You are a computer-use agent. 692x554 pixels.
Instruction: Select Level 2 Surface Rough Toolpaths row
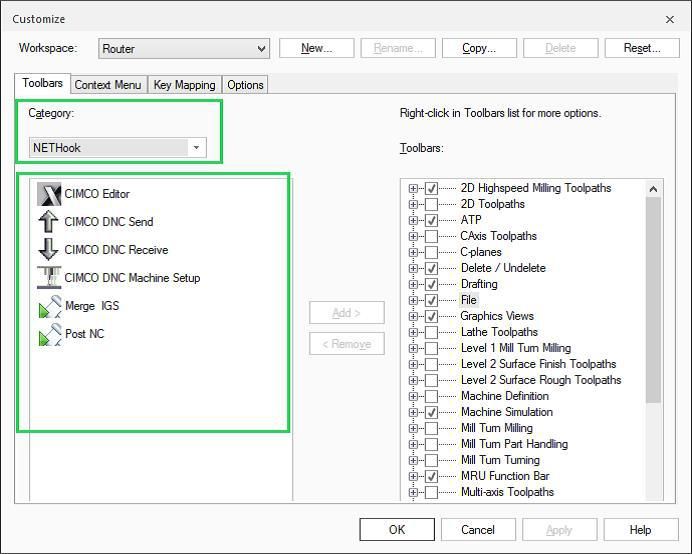pyautogui.click(x=541, y=380)
